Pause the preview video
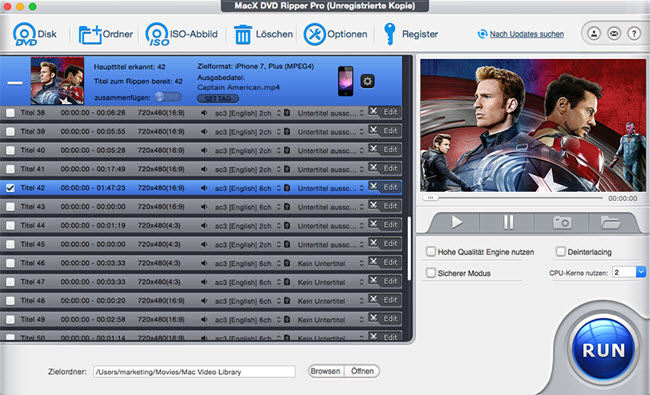 508,223
